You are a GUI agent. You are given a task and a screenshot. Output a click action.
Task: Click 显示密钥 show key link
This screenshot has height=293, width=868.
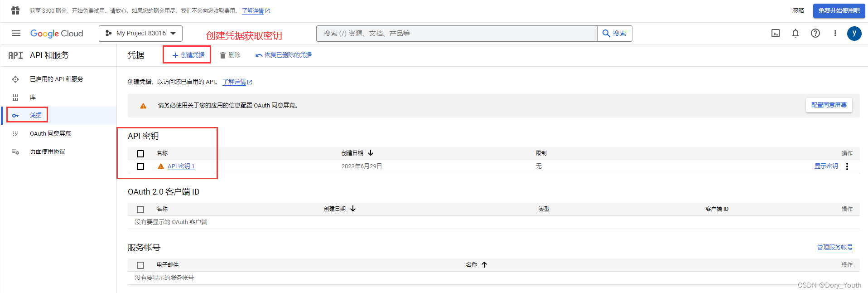[x=826, y=166]
